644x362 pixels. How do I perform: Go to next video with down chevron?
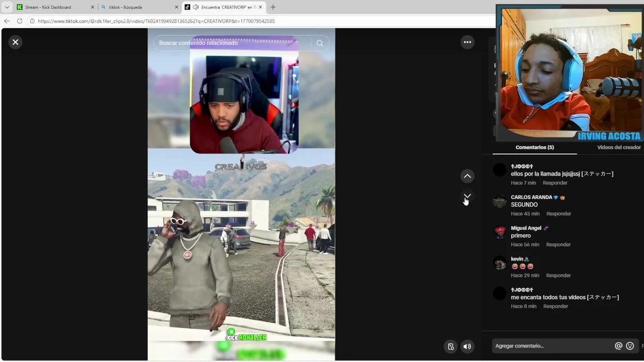click(x=467, y=196)
